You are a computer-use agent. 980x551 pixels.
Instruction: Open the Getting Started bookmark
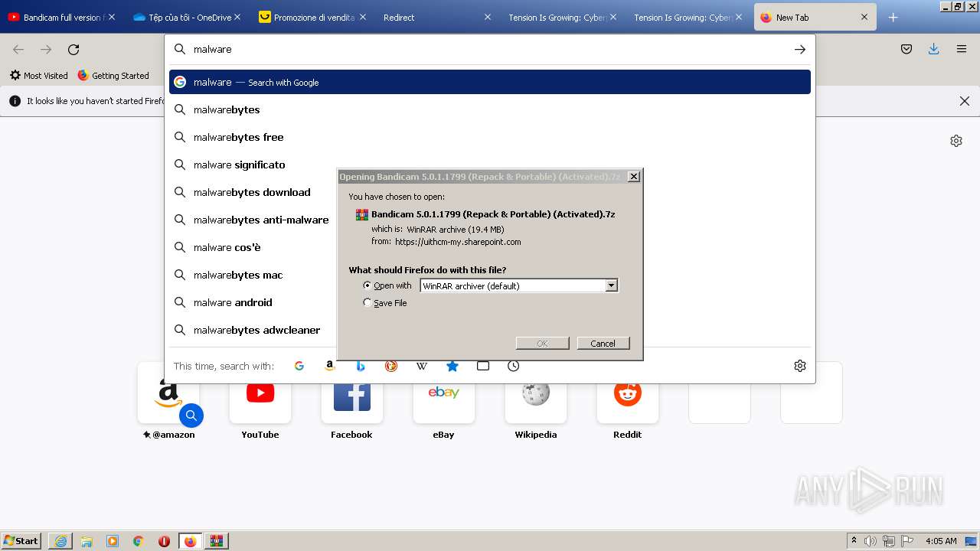click(113, 76)
